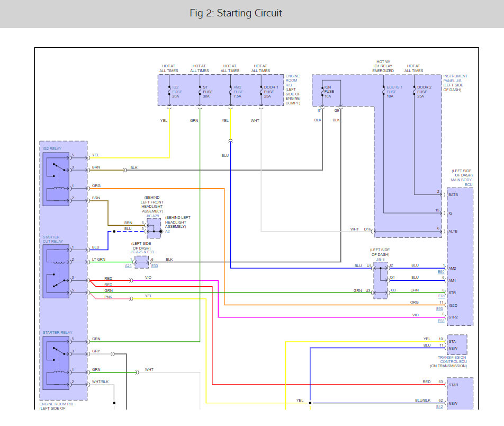The height and width of the screenshot is (426, 504).
Task: Select the ECU IG 1 fuse symbol
Action: coord(383,90)
